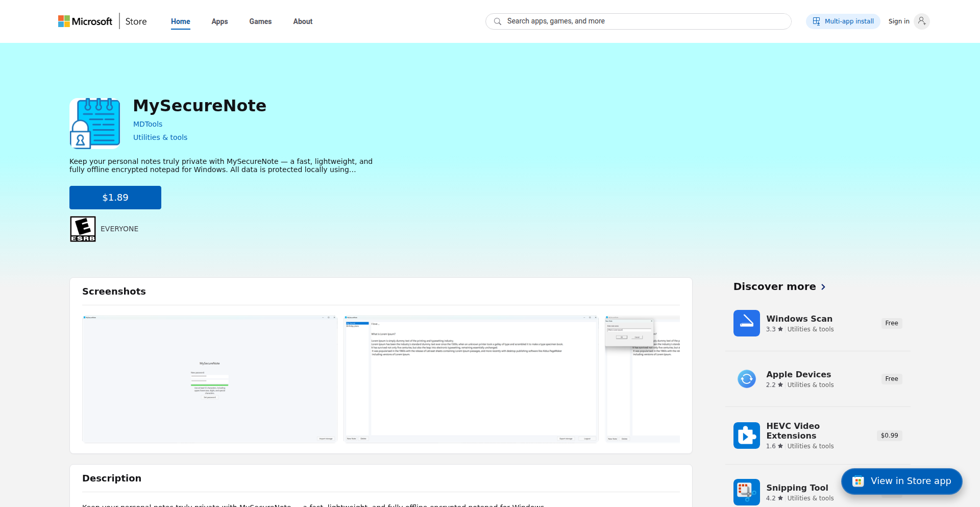Open the Discover more heading
The image size is (980, 507).
coord(774,286)
